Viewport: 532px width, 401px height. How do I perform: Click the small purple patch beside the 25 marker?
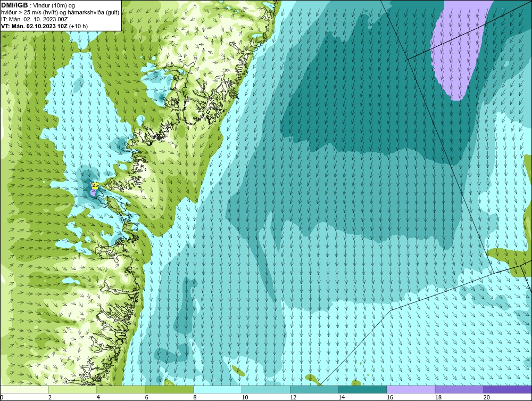[93, 193]
